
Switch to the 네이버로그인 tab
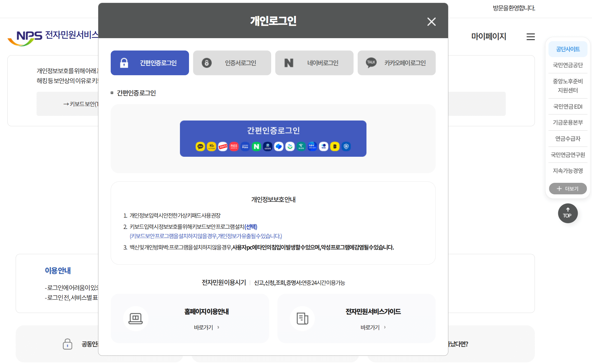pyautogui.click(x=314, y=63)
